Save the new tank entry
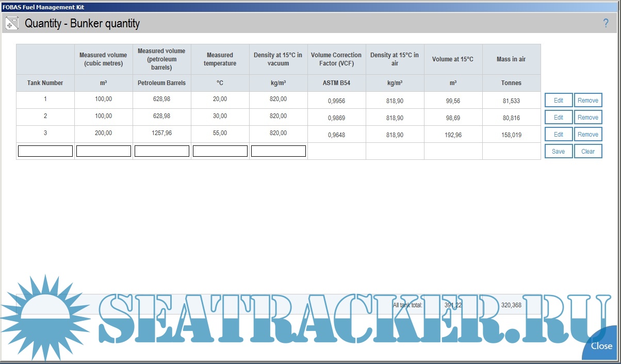 [558, 152]
